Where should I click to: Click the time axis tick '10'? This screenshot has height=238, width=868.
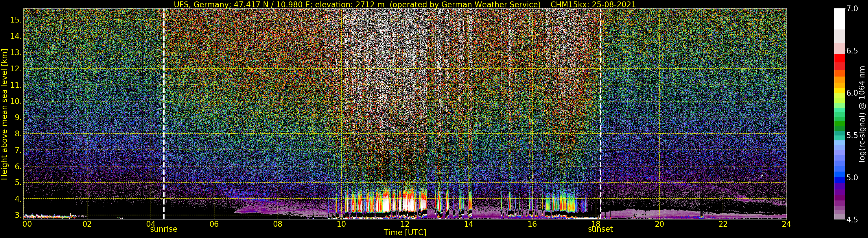341,224
